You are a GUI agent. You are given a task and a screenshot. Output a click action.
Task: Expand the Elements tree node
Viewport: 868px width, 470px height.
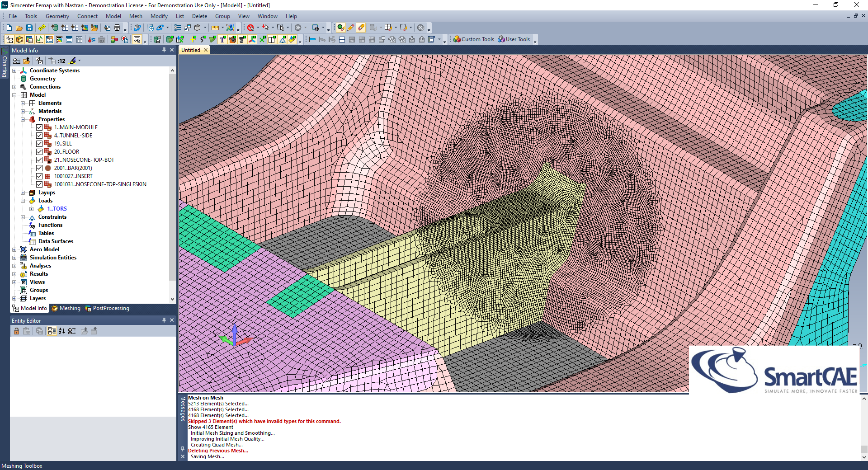(23, 103)
